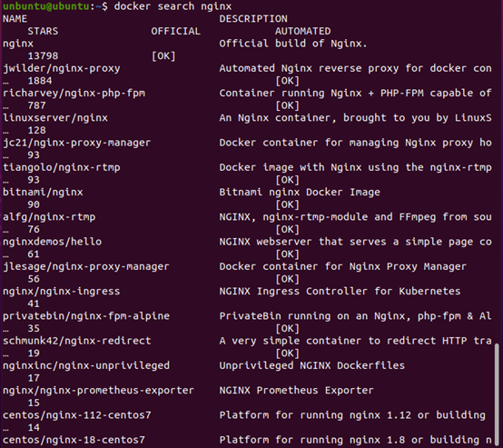Click the AUTOMATED [OK] for richarvey/nginx-php-fpm
The image size is (503, 448).
288,105
